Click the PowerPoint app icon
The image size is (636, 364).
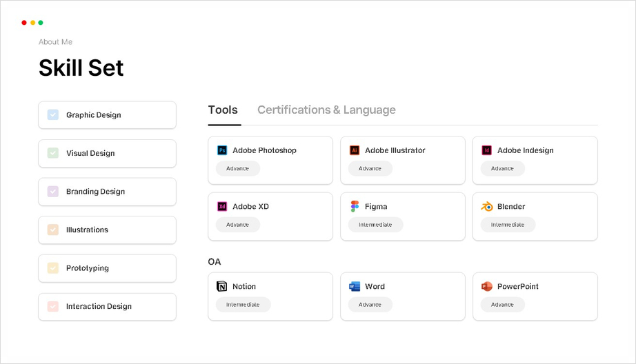coord(487,286)
